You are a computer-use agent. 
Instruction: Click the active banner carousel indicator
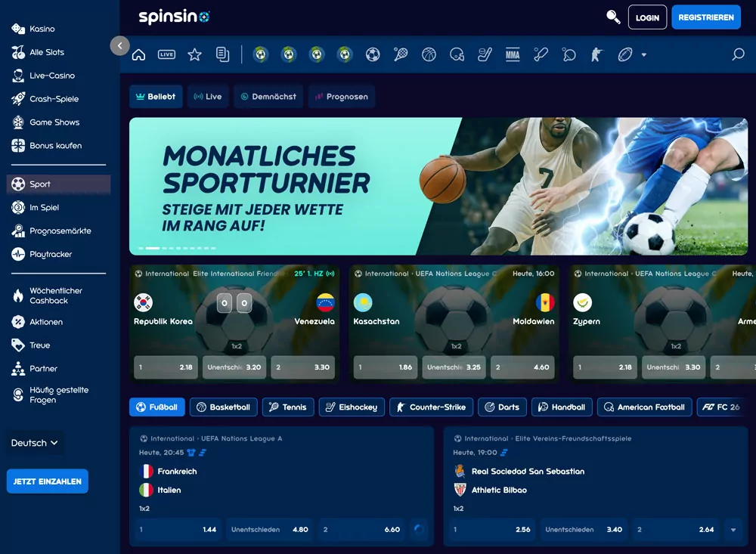153,249
